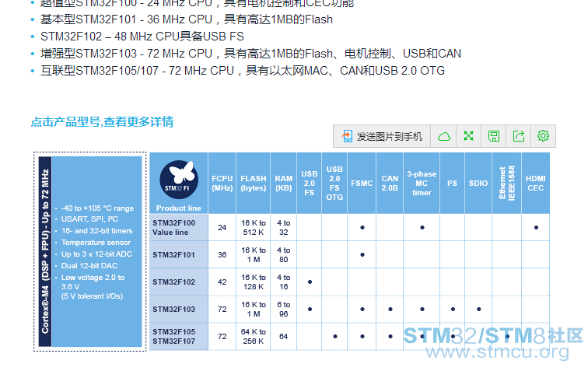The height and width of the screenshot is (371, 588).
Task: Click the Up to 3 x 12-bit ADC text
Action: [x=96, y=254]
